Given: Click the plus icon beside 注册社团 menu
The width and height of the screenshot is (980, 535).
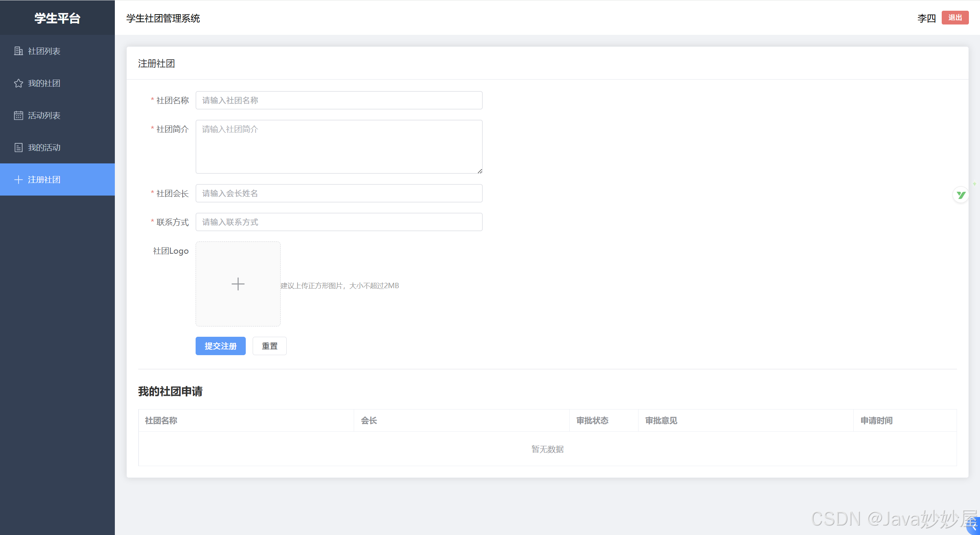Looking at the screenshot, I should [18, 179].
